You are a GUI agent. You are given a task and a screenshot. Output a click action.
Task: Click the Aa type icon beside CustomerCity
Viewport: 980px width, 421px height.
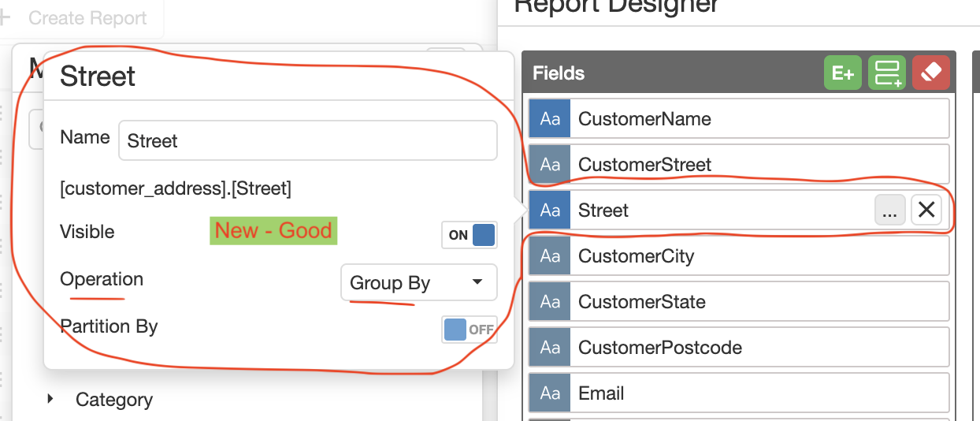(x=550, y=256)
